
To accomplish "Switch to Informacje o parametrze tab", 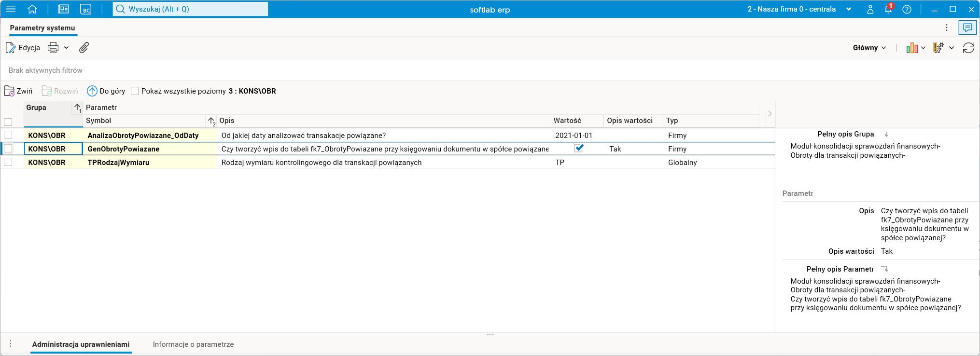I will click(193, 344).
